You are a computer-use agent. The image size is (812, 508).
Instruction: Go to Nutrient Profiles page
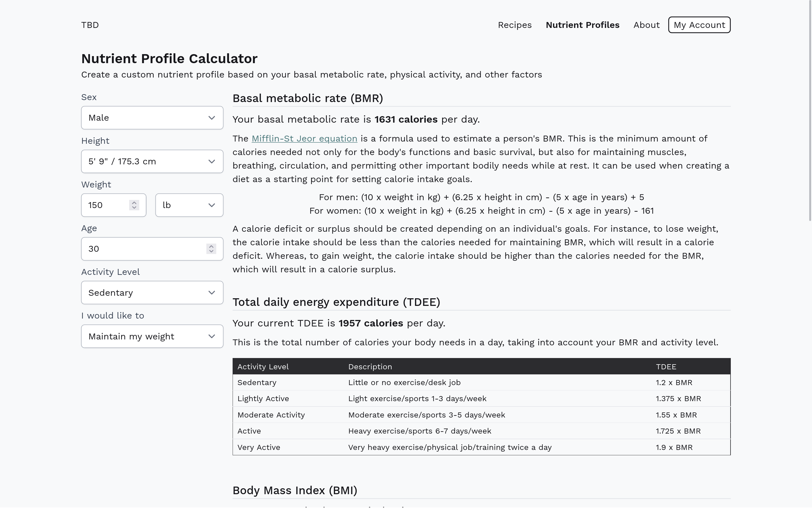click(x=582, y=25)
